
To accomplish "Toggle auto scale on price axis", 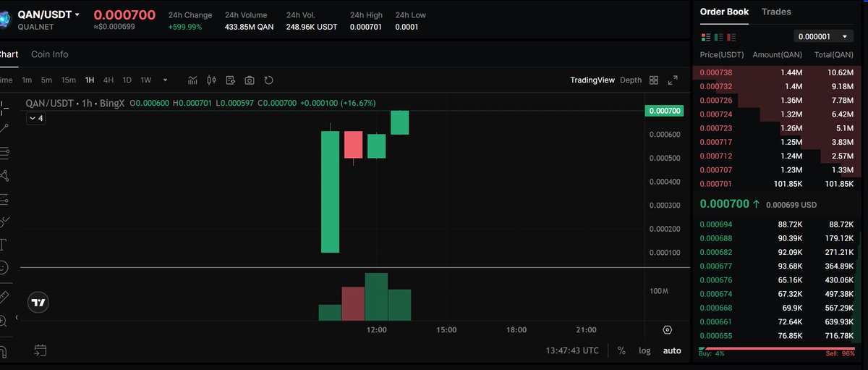I will [672, 350].
